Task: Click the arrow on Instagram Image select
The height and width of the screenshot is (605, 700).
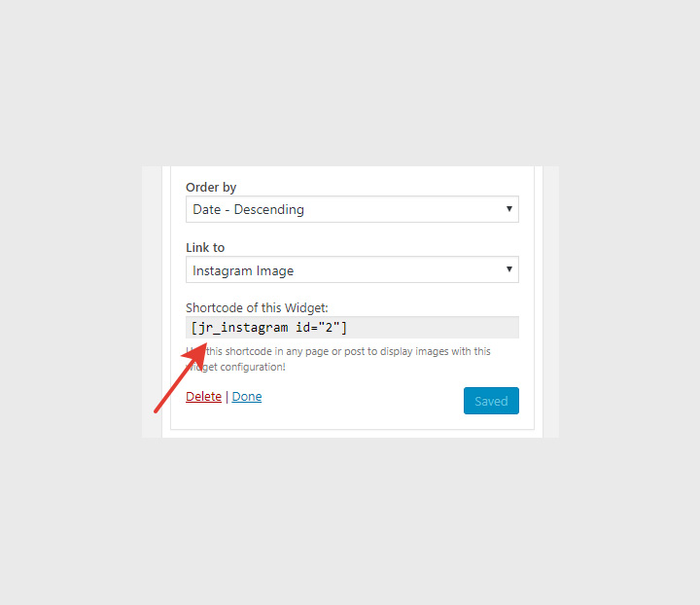Action: pyautogui.click(x=509, y=269)
